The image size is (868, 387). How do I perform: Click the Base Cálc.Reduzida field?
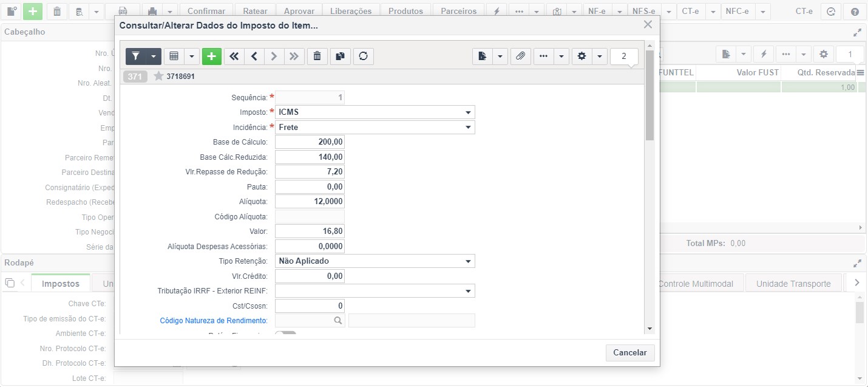(310, 157)
